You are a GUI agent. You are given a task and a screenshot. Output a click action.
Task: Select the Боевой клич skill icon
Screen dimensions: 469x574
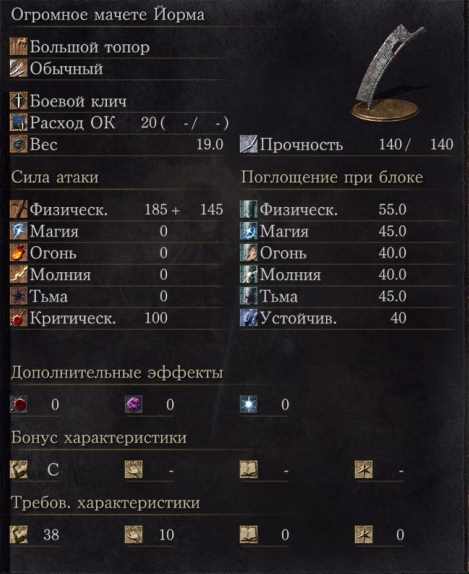(x=18, y=101)
